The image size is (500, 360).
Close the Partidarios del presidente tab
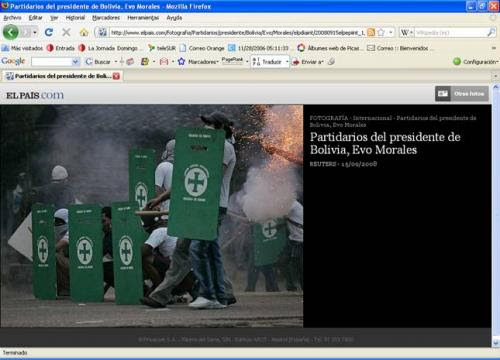click(x=116, y=76)
